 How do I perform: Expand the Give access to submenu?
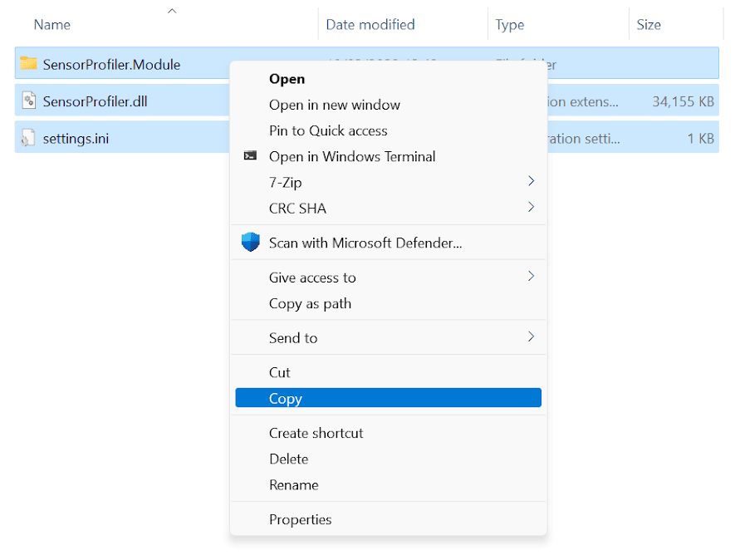pos(531,277)
